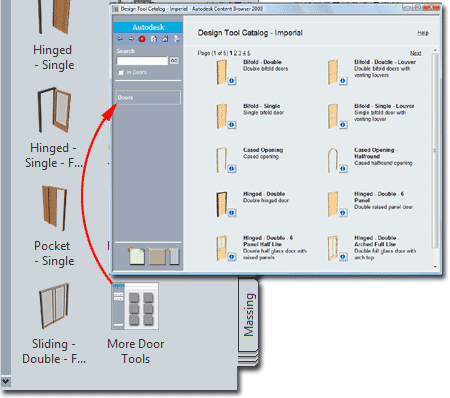This screenshot has height=398, width=450.
Task: Toggle the In Doors search checkbox
Action: click(x=121, y=72)
